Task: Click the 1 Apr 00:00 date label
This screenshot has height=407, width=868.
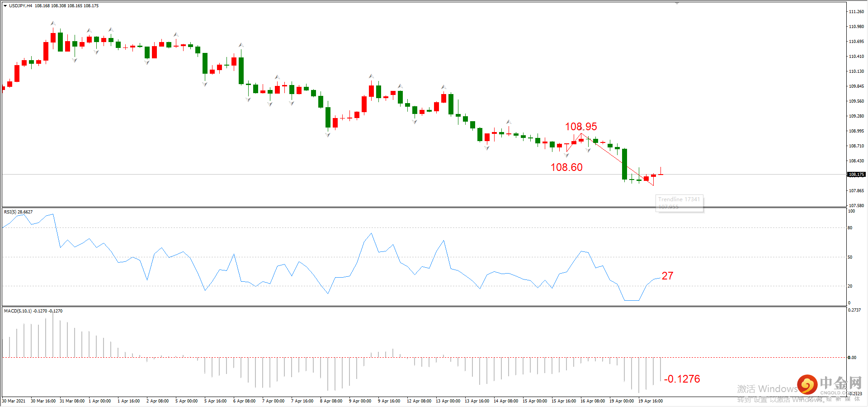Action: [x=100, y=401]
